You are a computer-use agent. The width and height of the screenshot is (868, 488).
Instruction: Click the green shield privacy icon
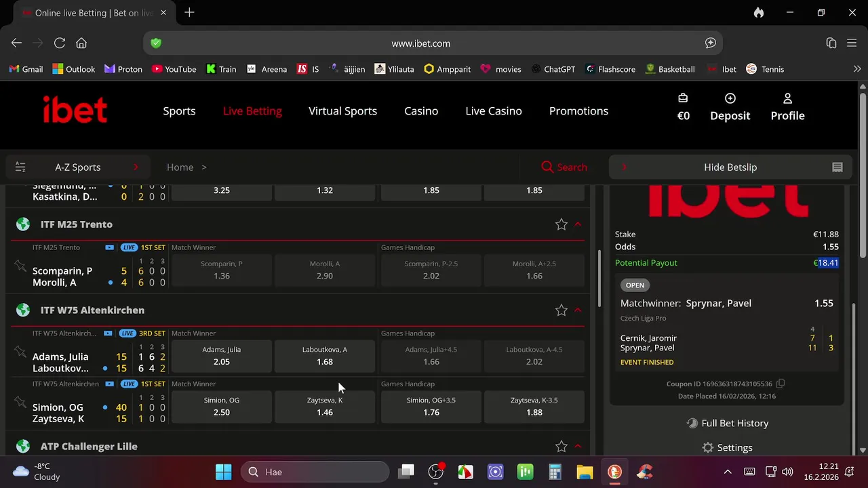[x=156, y=43]
